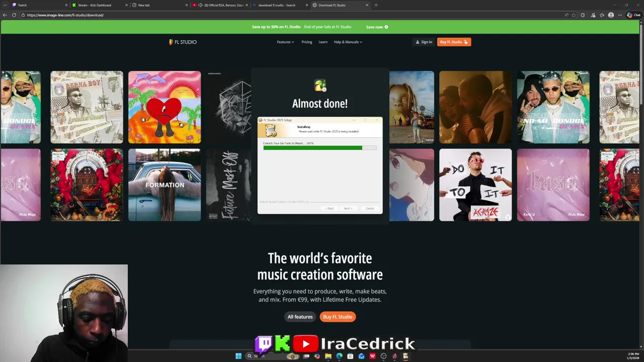This screenshot has width=644, height=362.
Task: Click the Formation album cover
Action: pos(165,185)
